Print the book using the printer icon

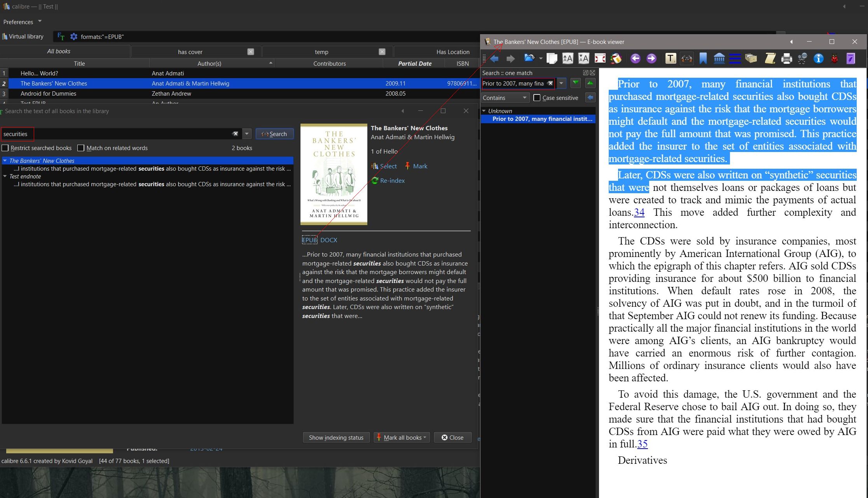pos(786,59)
